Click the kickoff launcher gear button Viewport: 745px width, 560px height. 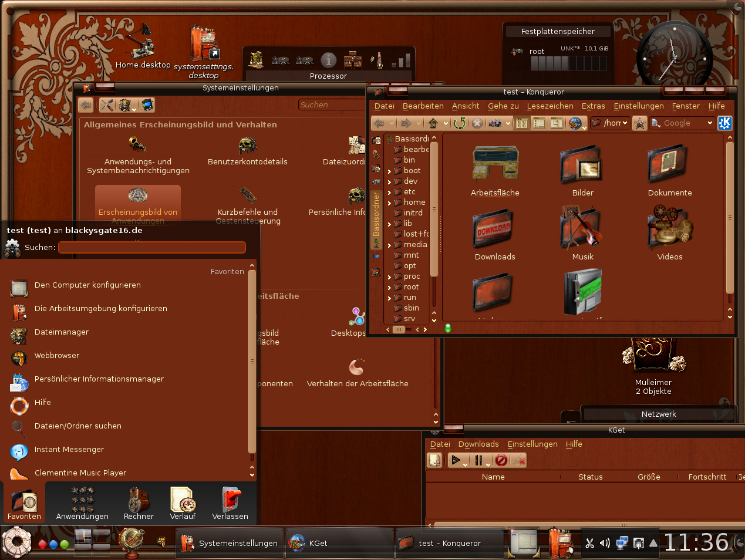(16, 542)
